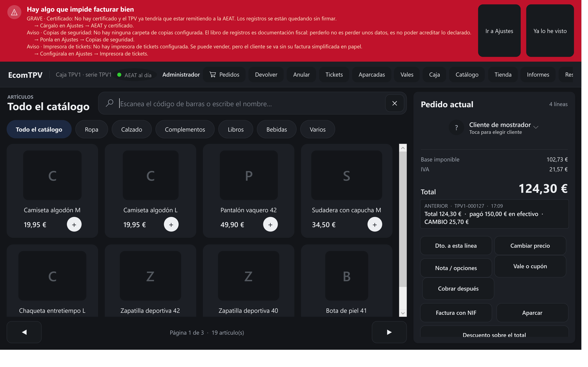Image resolution: width=588 pixels, height=367 pixels.
Task: Filter catalog by Bebidas category
Action: tap(277, 129)
